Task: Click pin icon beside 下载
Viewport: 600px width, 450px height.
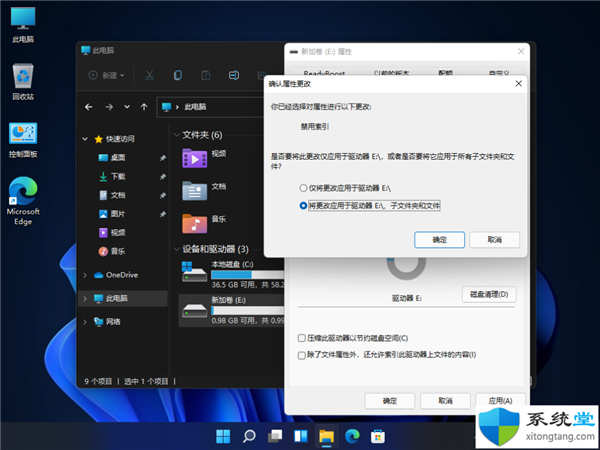Action: pos(163,176)
